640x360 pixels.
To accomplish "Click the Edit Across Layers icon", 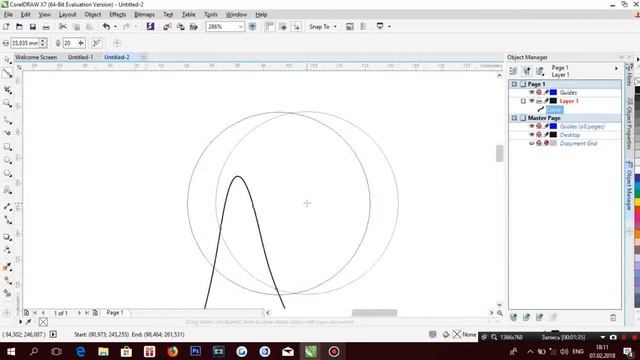I will (x=527, y=71).
